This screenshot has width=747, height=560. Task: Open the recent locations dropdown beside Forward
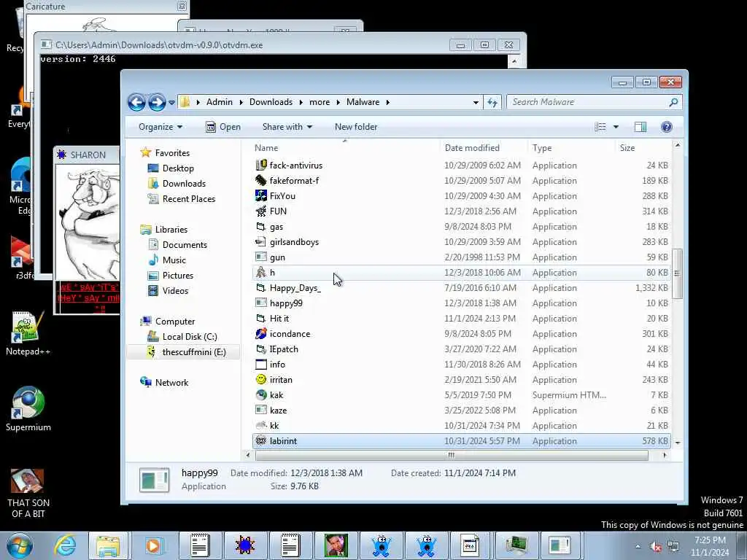pos(171,102)
